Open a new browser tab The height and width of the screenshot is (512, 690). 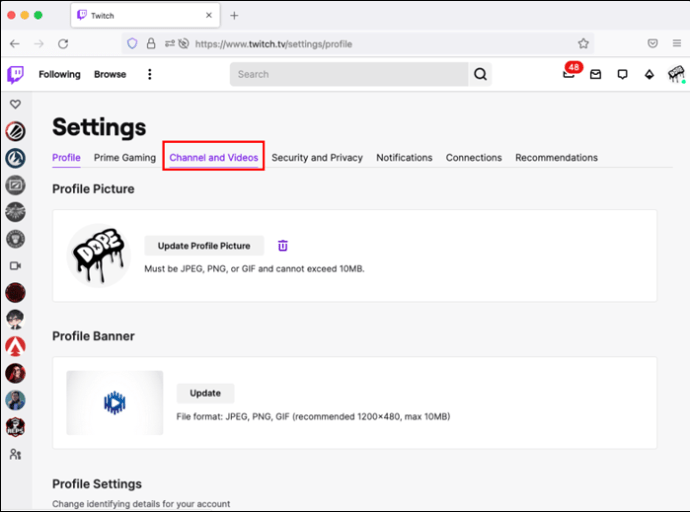[234, 16]
